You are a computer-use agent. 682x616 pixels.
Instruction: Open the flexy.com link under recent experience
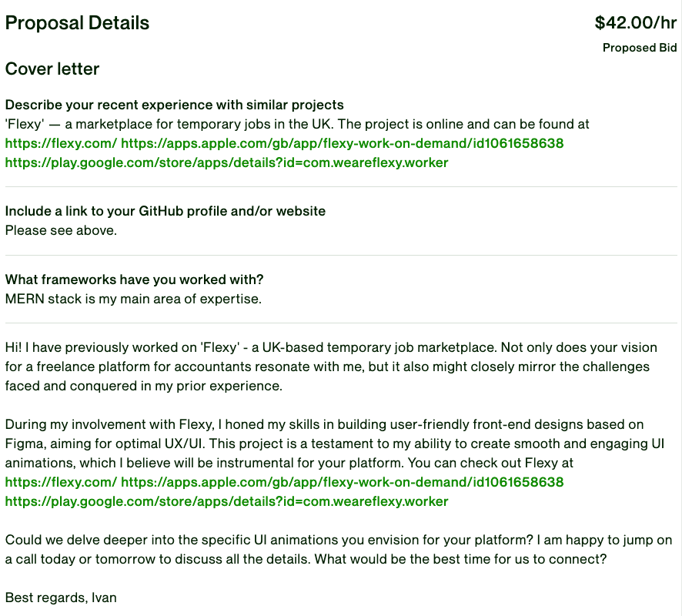coord(61,143)
